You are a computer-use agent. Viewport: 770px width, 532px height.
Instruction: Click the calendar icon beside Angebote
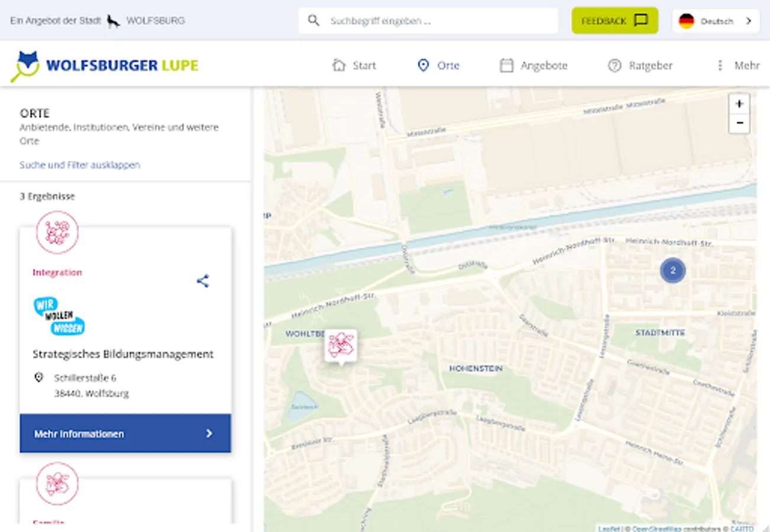click(506, 65)
